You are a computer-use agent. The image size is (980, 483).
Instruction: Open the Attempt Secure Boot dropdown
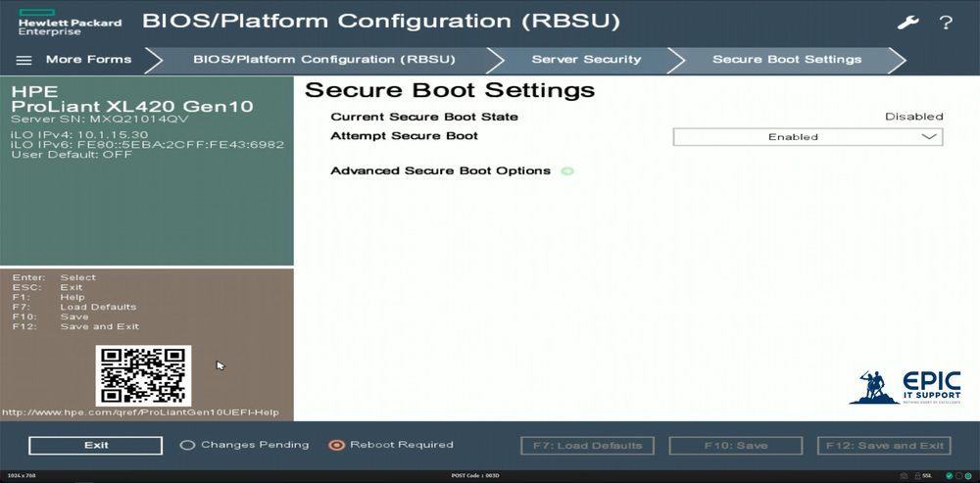point(808,137)
